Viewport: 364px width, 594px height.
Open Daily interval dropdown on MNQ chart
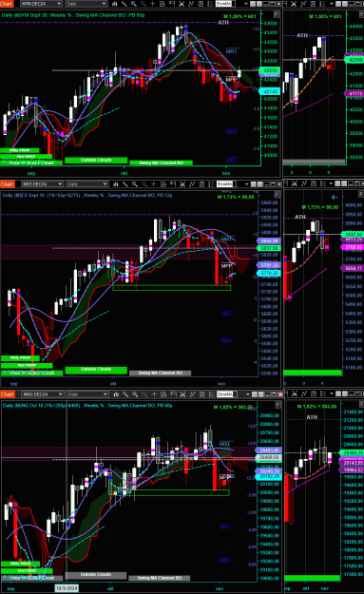pyautogui.click(x=87, y=394)
